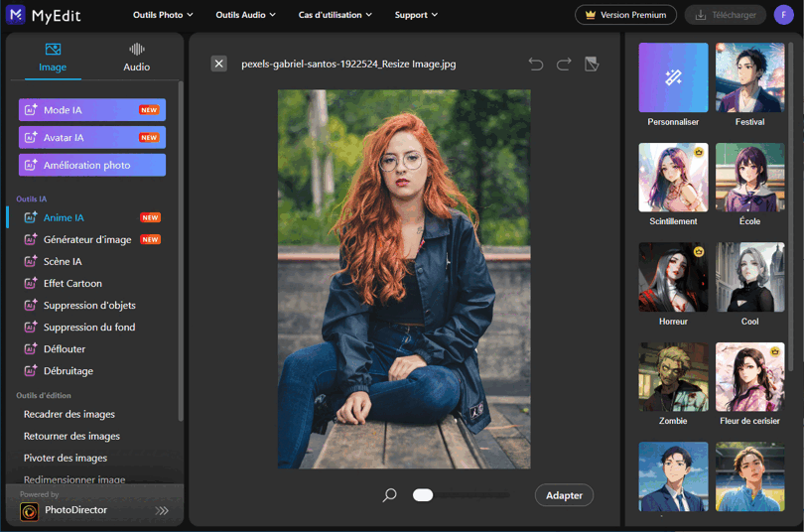Expand the Cas d'utilisation menu
Viewport: 804px width, 532px height.
pos(335,15)
